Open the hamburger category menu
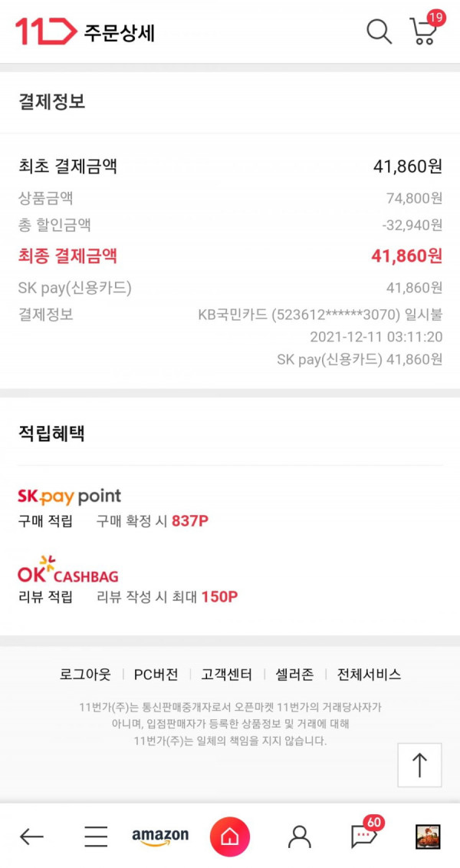460x868 pixels. [x=96, y=837]
